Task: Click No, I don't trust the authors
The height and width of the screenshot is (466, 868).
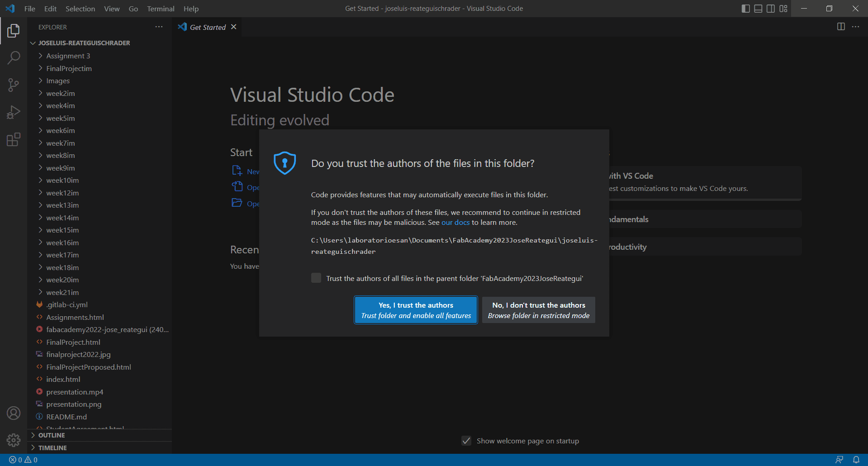Action: [x=539, y=310]
